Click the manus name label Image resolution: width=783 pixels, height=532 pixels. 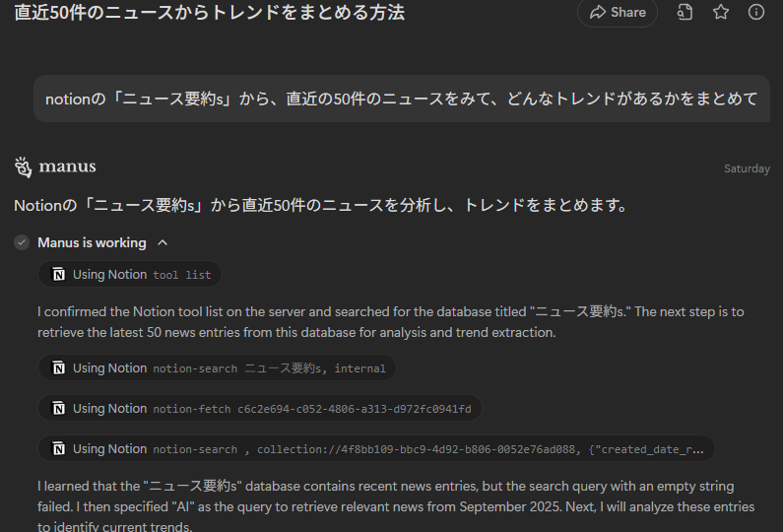click(67, 166)
